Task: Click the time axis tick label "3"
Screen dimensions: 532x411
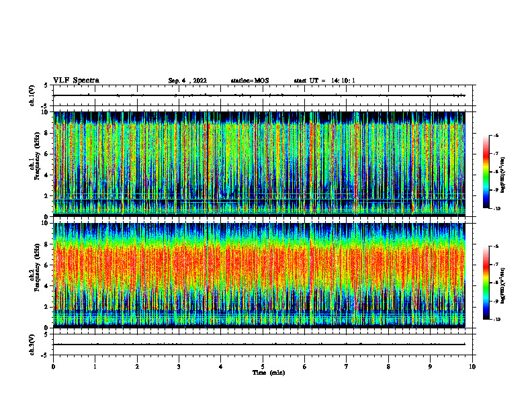Action: [x=179, y=367]
